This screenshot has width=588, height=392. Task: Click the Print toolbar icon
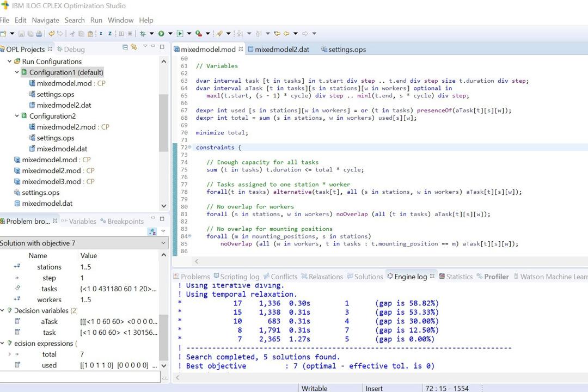coord(39,33)
